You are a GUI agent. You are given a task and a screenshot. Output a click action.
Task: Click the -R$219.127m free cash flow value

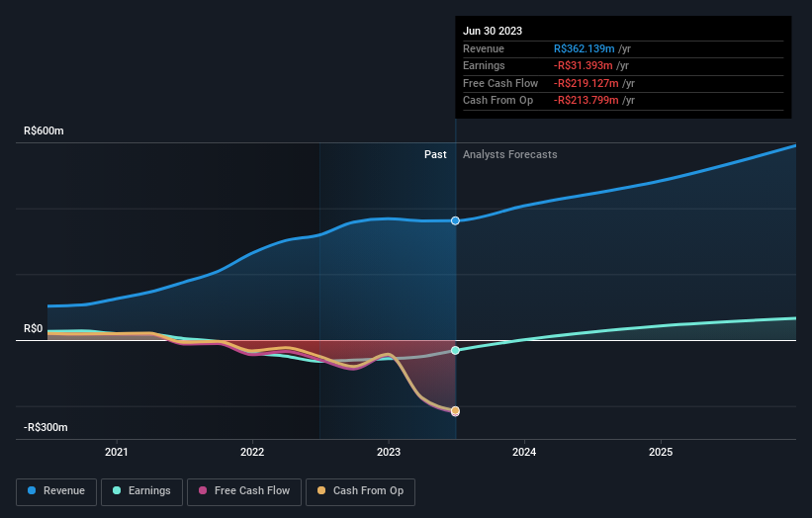coord(586,83)
